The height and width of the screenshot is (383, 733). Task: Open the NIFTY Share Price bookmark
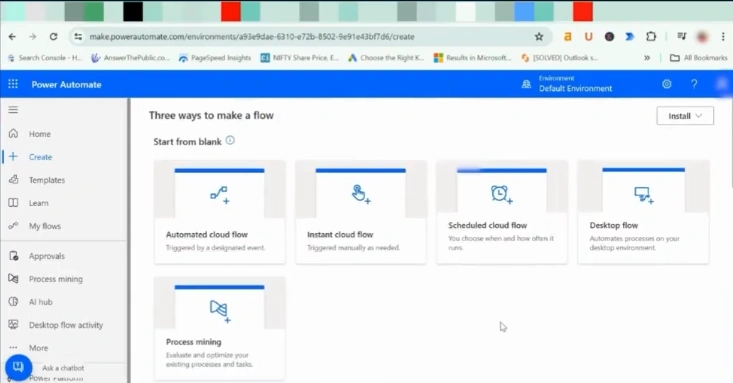point(300,58)
